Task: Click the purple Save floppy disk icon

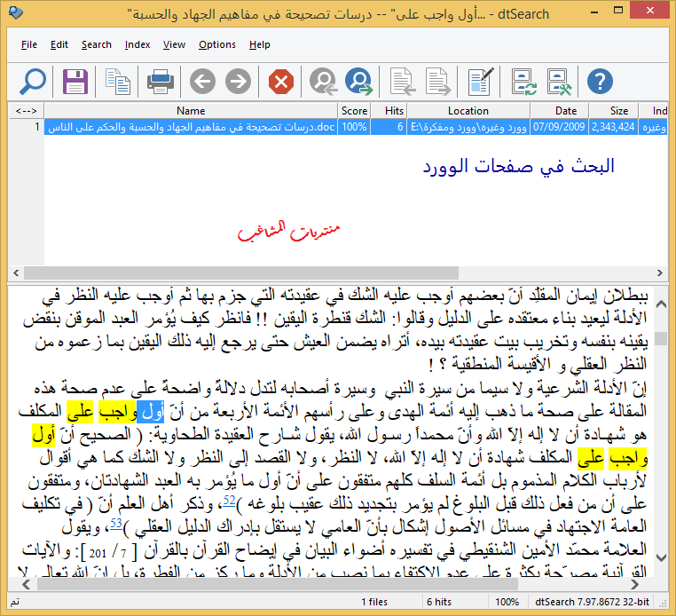Action: pyautogui.click(x=75, y=83)
